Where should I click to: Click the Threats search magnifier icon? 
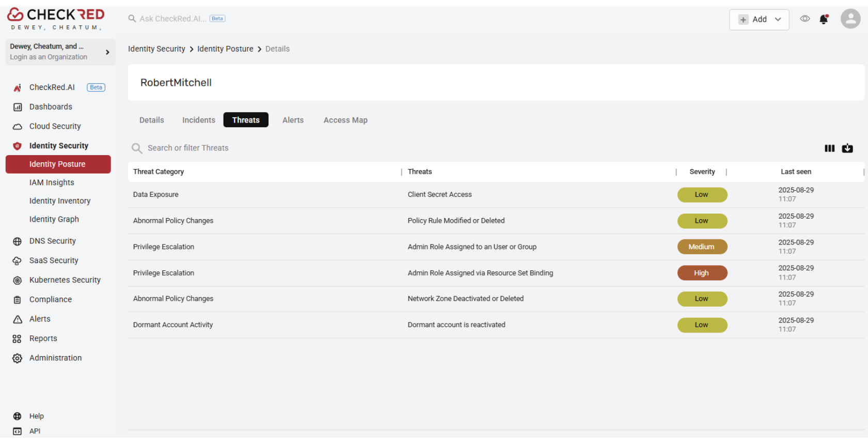coord(137,148)
